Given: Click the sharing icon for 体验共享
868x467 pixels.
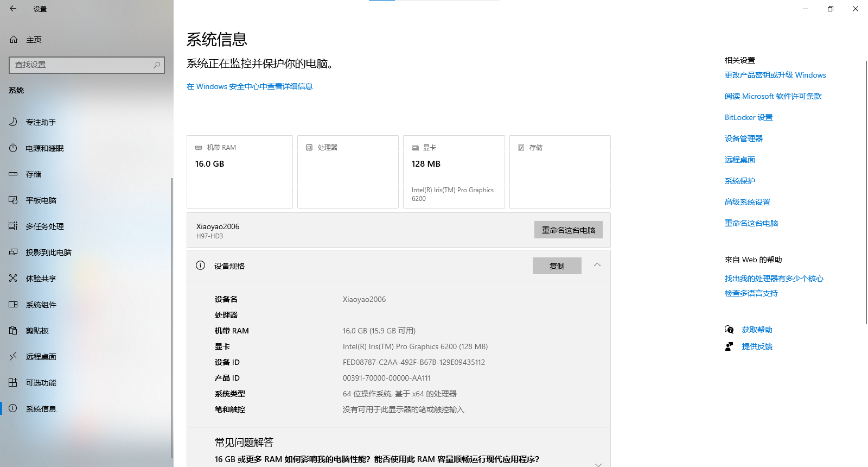Looking at the screenshot, I should [x=13, y=279].
